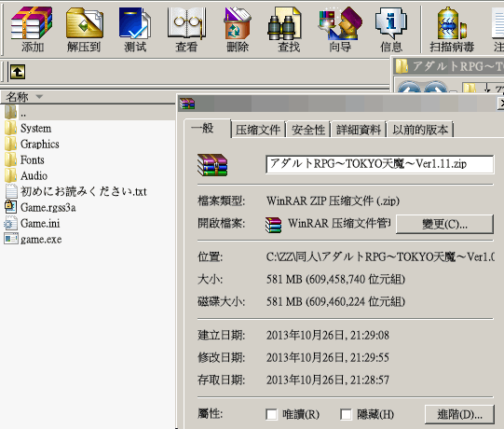
Task: Toggle the 唯讀(R) read-only checkbox
Action: click(x=271, y=414)
